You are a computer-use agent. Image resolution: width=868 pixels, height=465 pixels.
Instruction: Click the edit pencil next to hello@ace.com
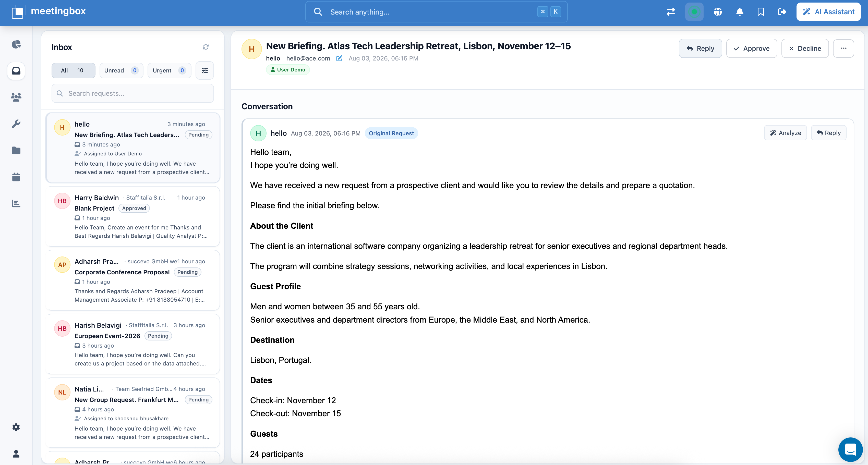pyautogui.click(x=339, y=58)
